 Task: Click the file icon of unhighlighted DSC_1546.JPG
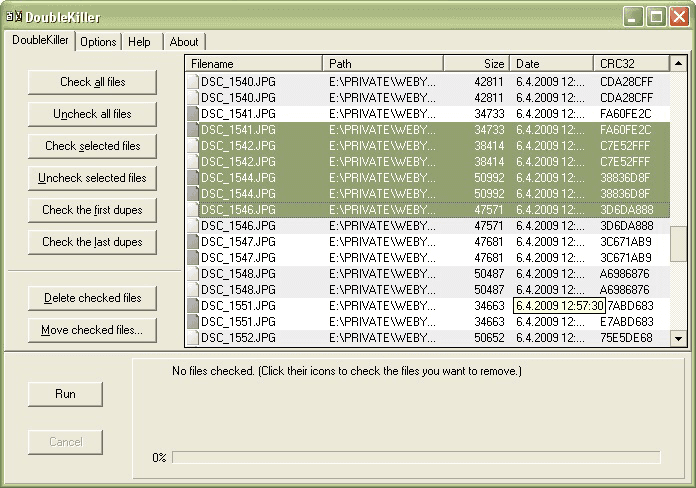click(x=193, y=226)
